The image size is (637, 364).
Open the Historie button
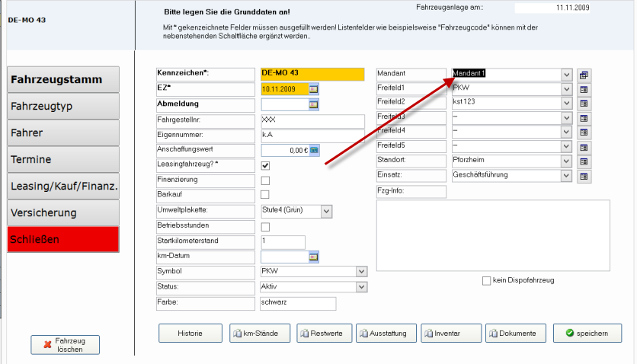click(190, 334)
